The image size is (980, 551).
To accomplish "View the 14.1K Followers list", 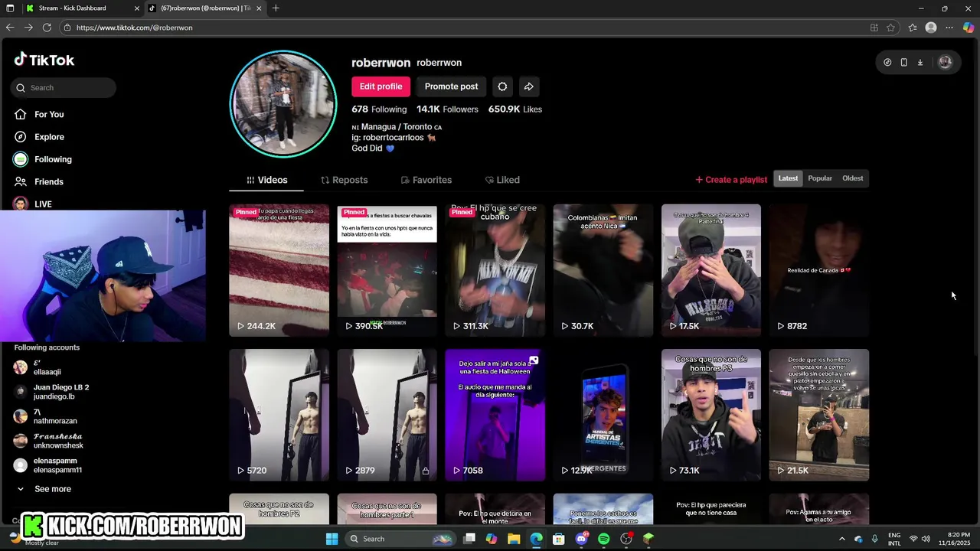I will click(x=447, y=109).
